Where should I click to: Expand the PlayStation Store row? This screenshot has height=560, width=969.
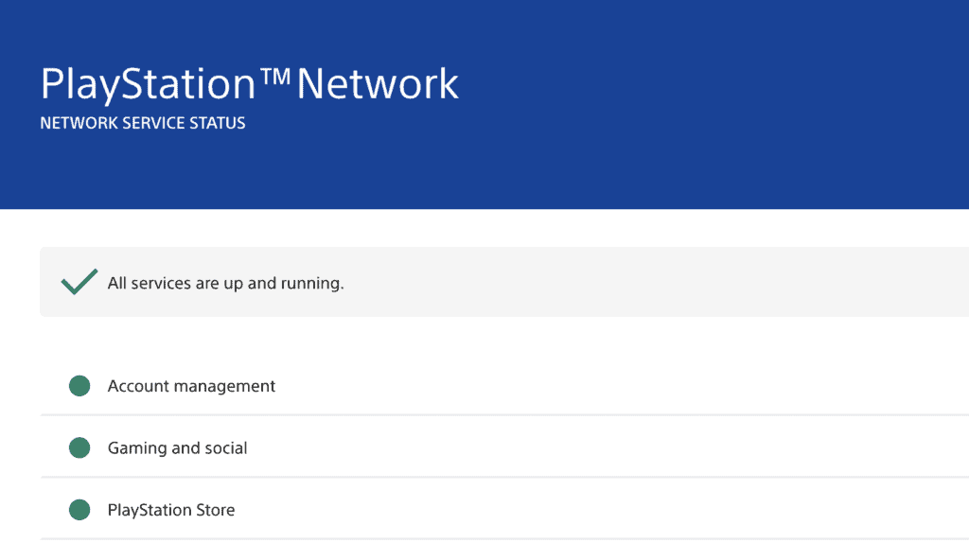[504, 509]
